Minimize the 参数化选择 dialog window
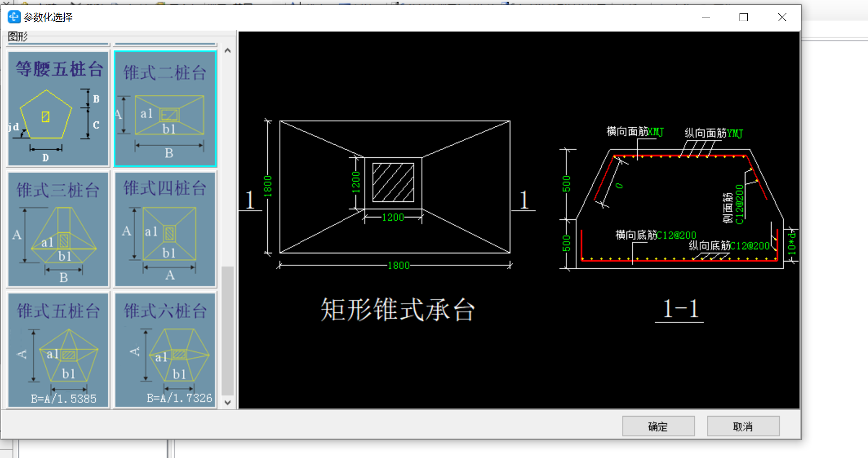 (706, 17)
